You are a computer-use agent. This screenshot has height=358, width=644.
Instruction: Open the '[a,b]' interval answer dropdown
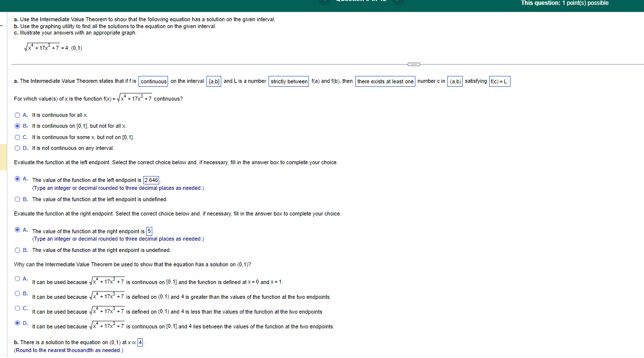(x=214, y=82)
